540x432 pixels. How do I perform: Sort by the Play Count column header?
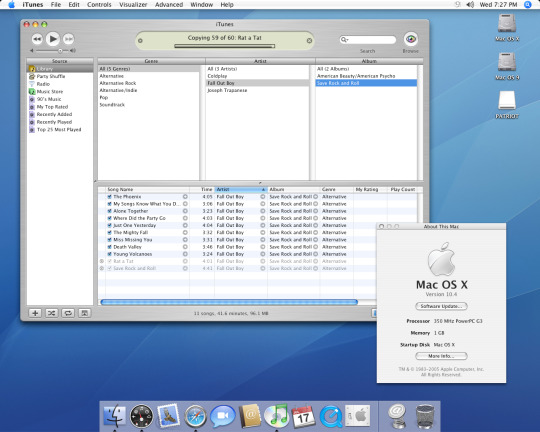click(403, 189)
